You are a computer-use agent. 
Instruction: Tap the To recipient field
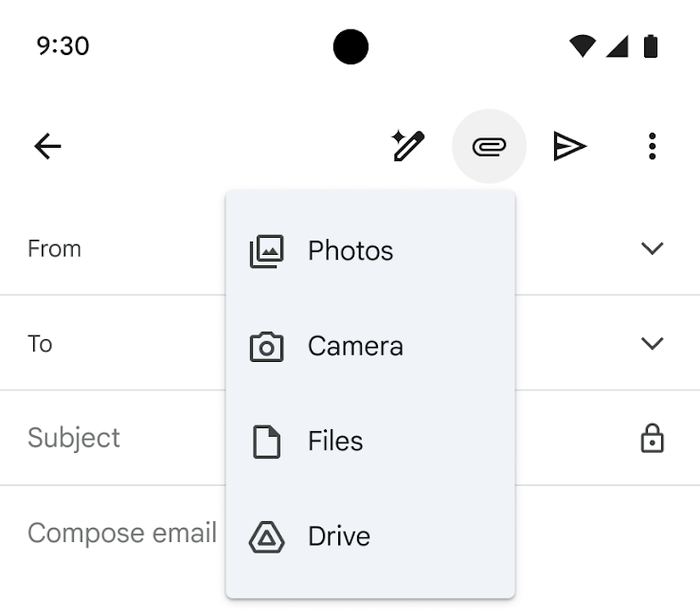tap(123, 343)
